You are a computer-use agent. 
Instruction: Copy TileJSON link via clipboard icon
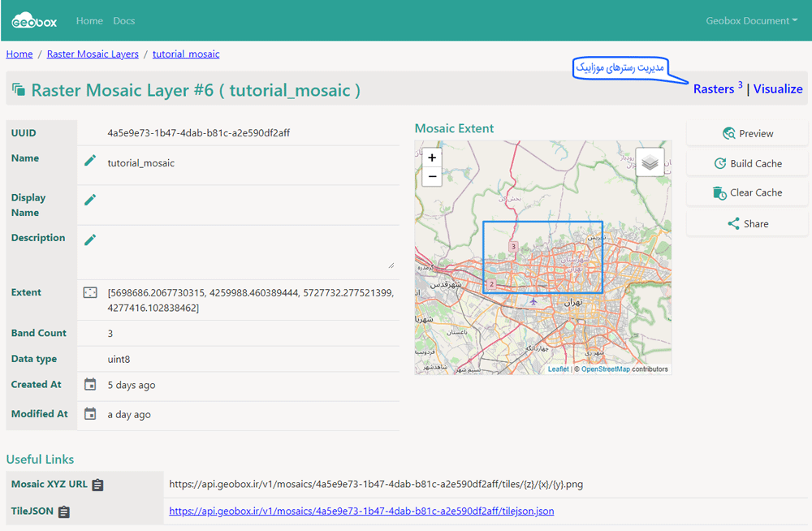click(64, 512)
